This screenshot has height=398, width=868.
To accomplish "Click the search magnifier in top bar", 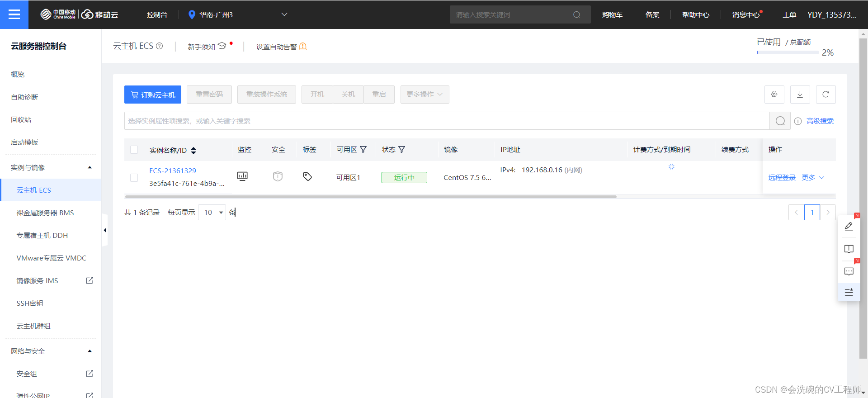I will pyautogui.click(x=576, y=14).
